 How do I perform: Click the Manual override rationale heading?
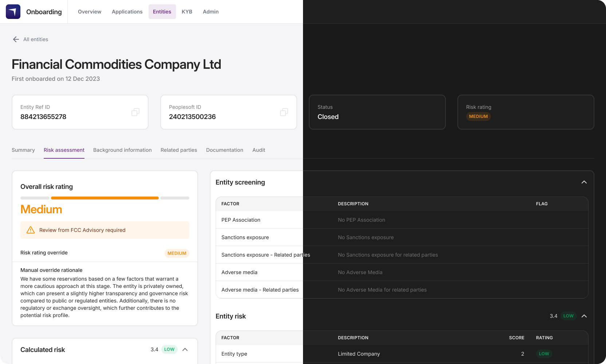(51, 270)
